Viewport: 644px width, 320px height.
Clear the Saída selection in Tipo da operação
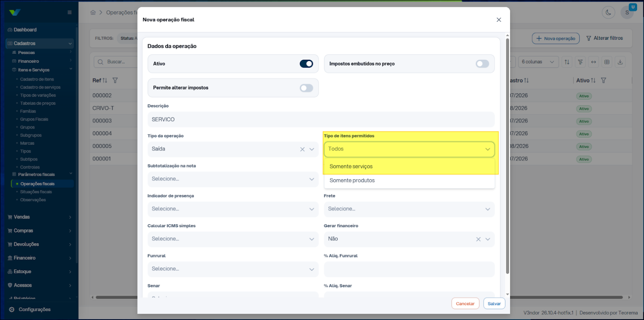coord(302,149)
